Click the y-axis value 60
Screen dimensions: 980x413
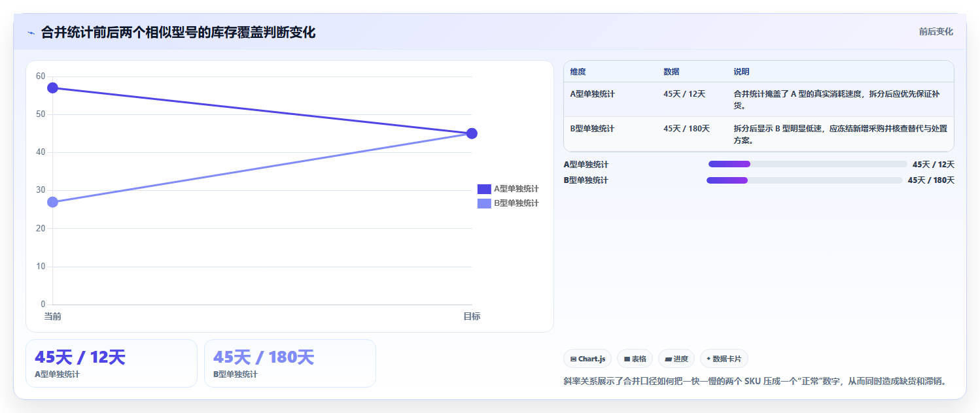[x=41, y=76]
